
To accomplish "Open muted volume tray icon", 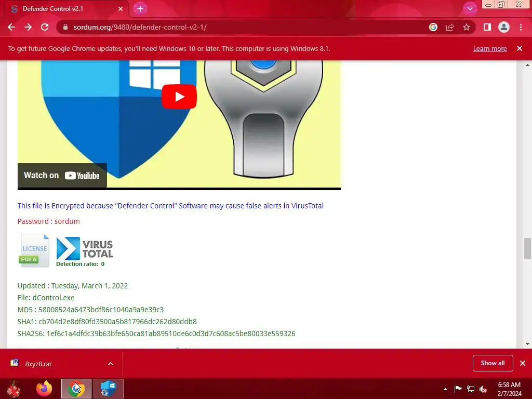I will click(x=483, y=389).
